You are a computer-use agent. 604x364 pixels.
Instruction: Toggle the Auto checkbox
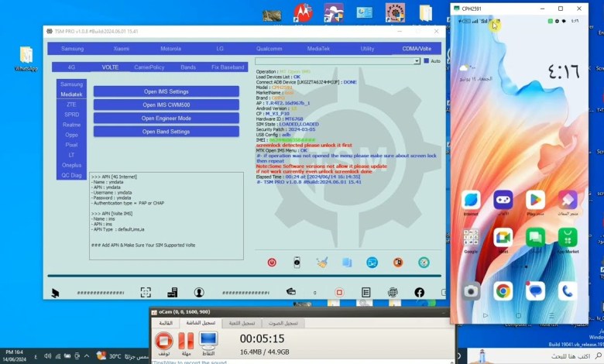[427, 60]
